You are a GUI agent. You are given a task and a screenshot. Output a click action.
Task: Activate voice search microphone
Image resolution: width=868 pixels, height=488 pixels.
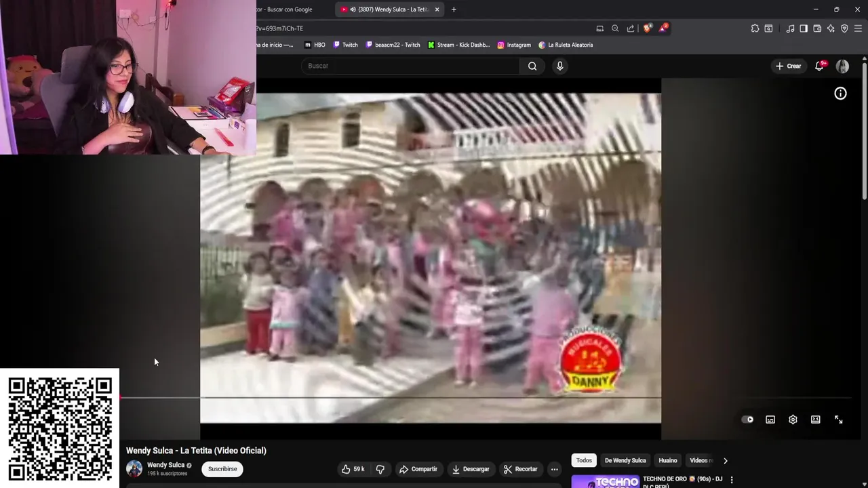[559, 66]
